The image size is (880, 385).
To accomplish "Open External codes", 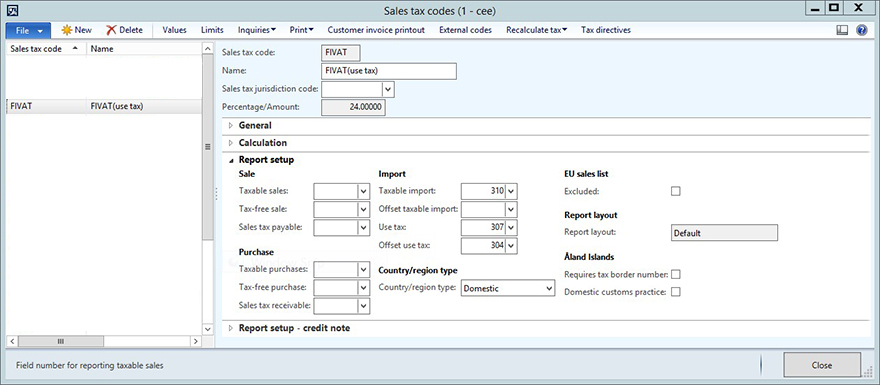I will coord(465,30).
